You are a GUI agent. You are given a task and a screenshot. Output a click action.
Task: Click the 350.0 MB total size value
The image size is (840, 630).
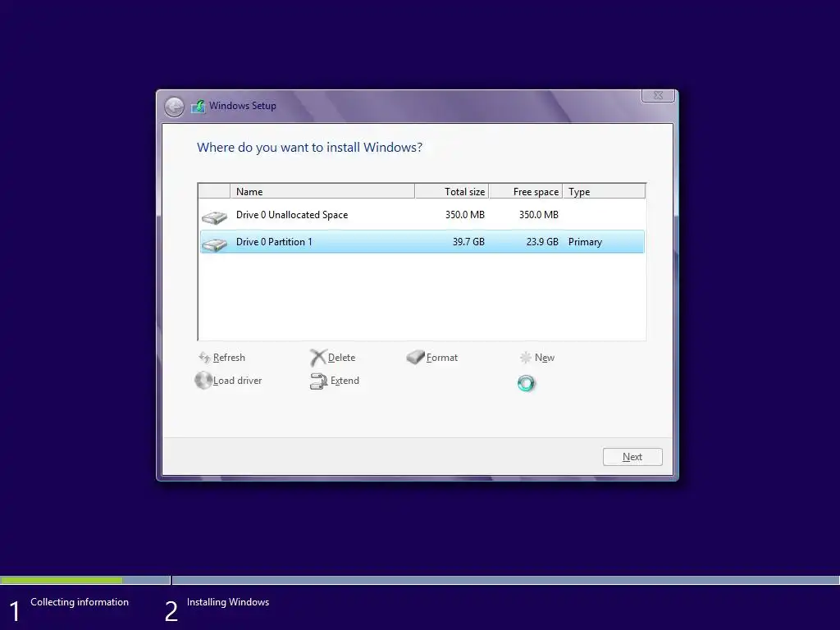464,215
